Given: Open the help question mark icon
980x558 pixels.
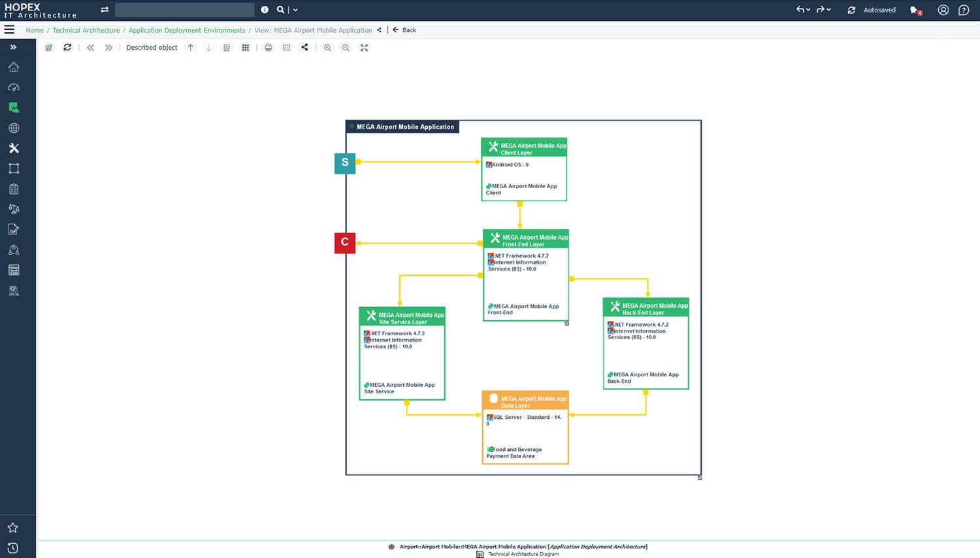Looking at the screenshot, I should coord(963,10).
